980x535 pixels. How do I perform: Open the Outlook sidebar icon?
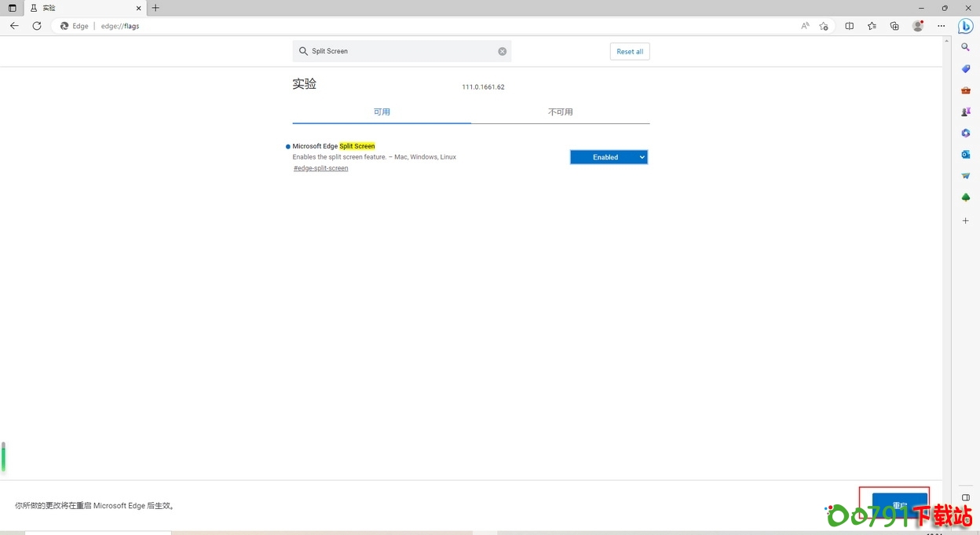966,155
